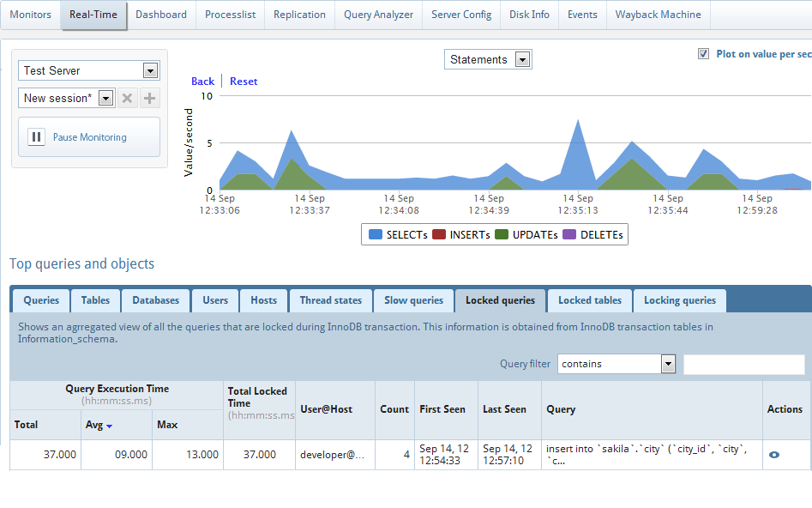Switch to Tables sub-tab
812x508 pixels.
pyautogui.click(x=95, y=300)
